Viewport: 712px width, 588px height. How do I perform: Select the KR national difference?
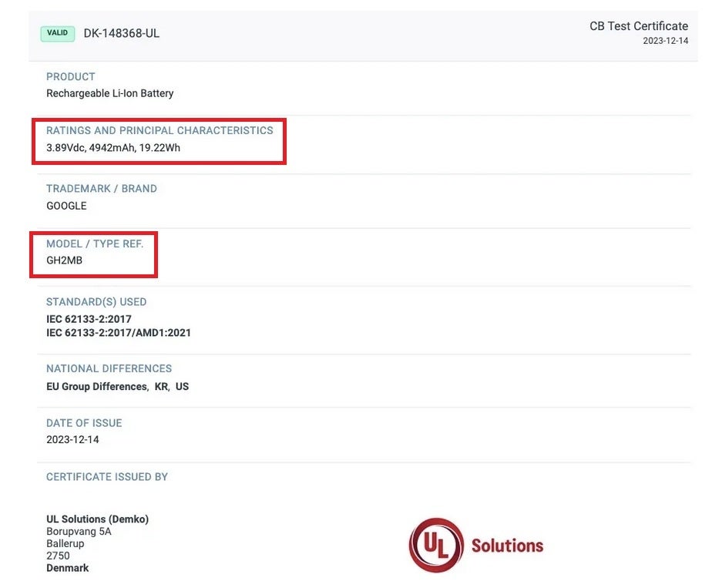(x=162, y=386)
